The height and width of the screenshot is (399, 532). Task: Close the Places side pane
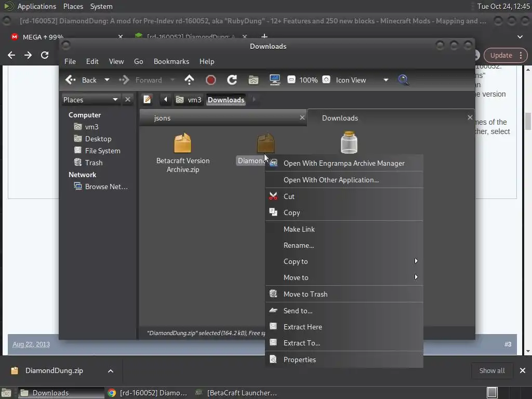[x=128, y=99]
